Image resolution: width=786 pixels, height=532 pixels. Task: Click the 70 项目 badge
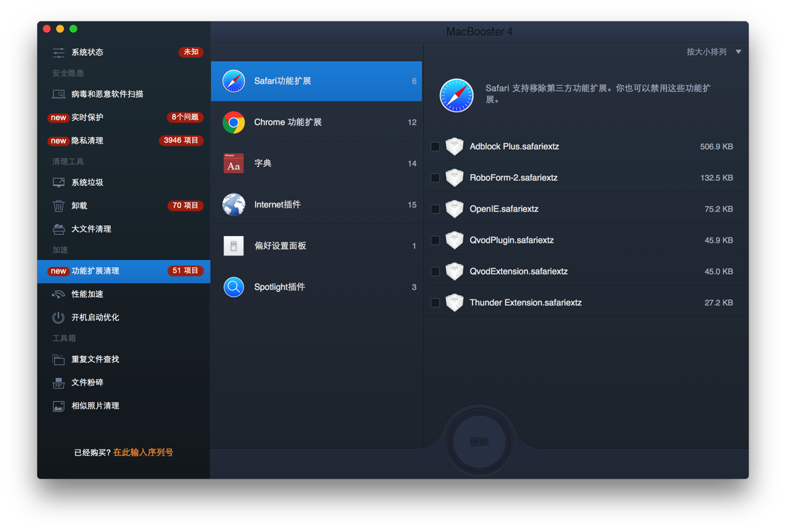[x=185, y=205]
